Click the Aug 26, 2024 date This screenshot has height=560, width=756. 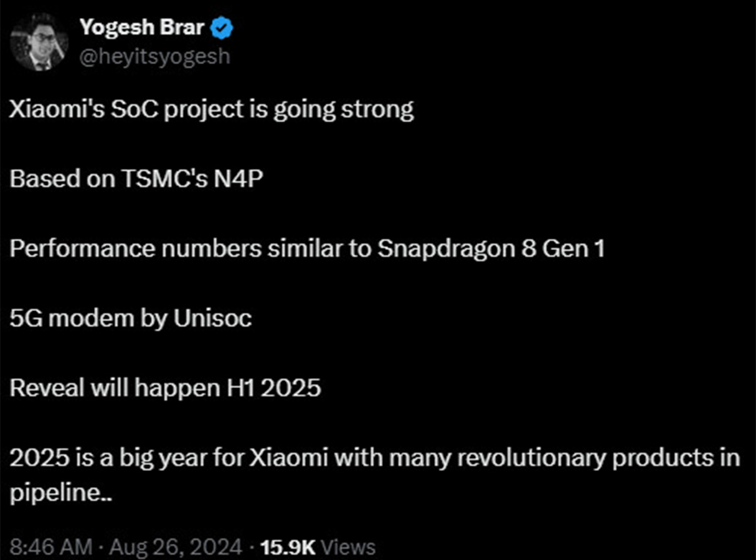pyautogui.click(x=176, y=547)
